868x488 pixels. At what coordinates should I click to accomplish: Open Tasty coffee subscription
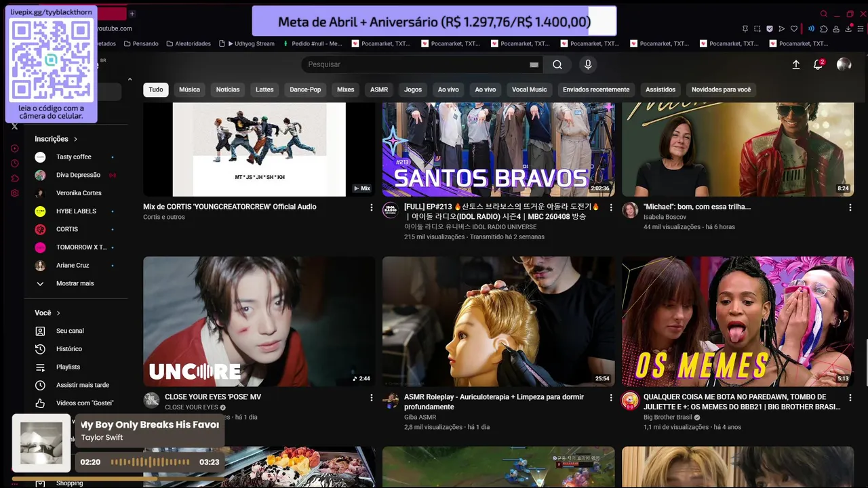pos(75,157)
